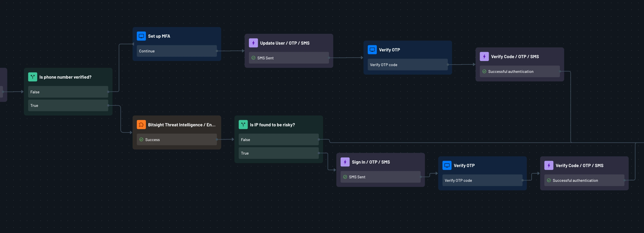Click the Update User / OTP / SMS title
The image size is (644, 233).
(285, 43)
